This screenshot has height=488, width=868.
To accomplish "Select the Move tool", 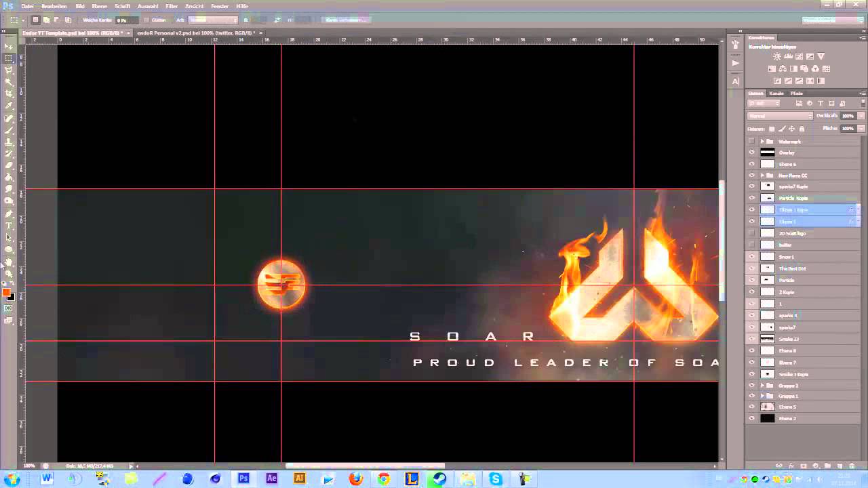I will point(9,46).
